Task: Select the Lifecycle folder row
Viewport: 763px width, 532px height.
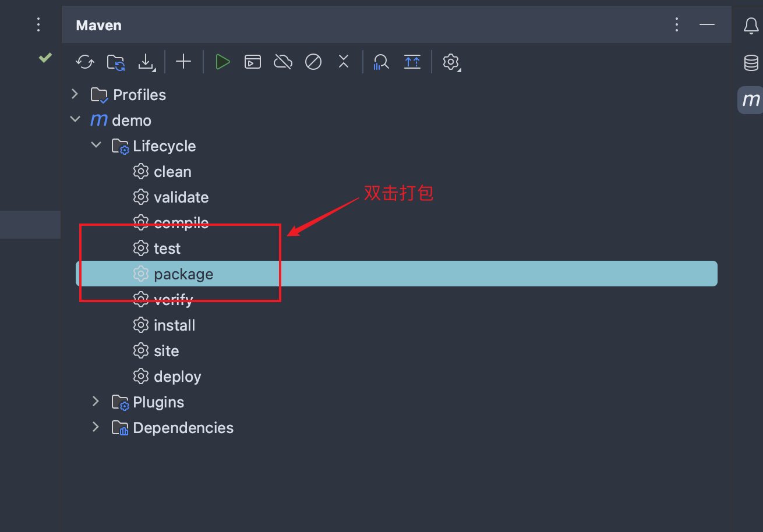Action: [396, 146]
